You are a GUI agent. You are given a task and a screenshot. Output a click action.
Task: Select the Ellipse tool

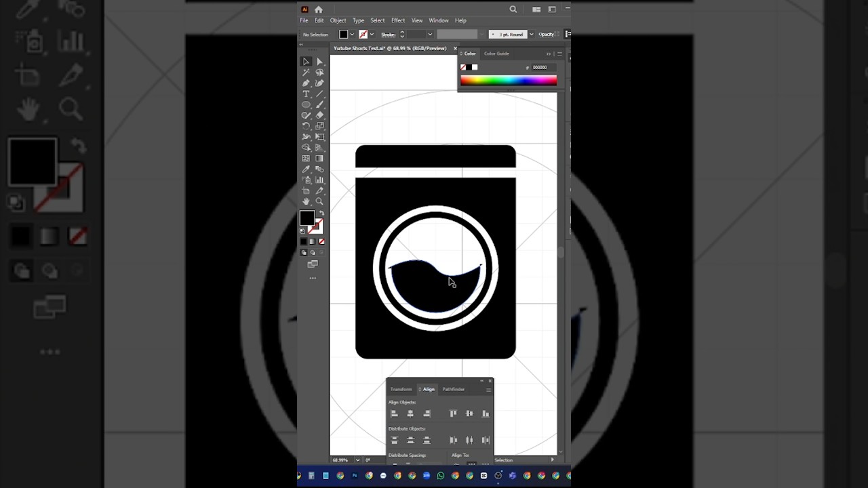[306, 105]
